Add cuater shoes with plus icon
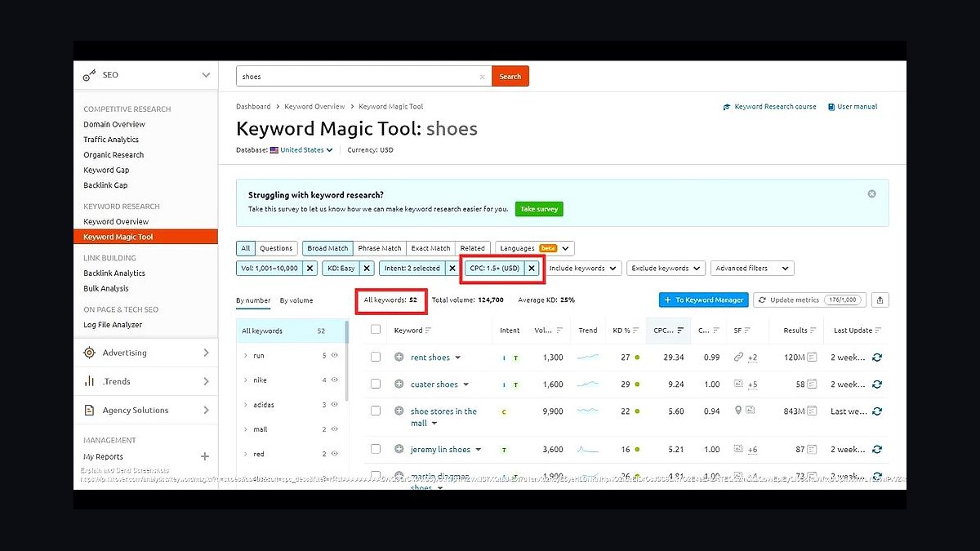The width and height of the screenshot is (980, 551). point(399,384)
